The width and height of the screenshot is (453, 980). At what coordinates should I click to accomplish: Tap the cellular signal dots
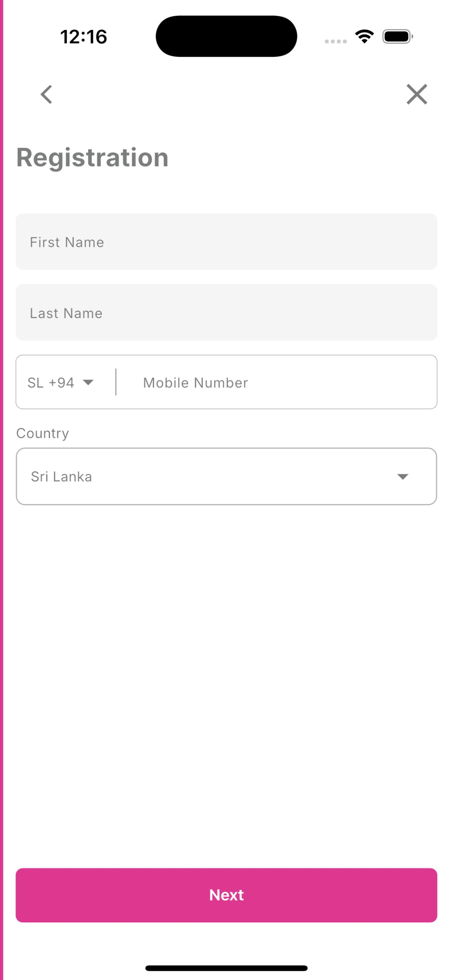[x=335, y=42]
